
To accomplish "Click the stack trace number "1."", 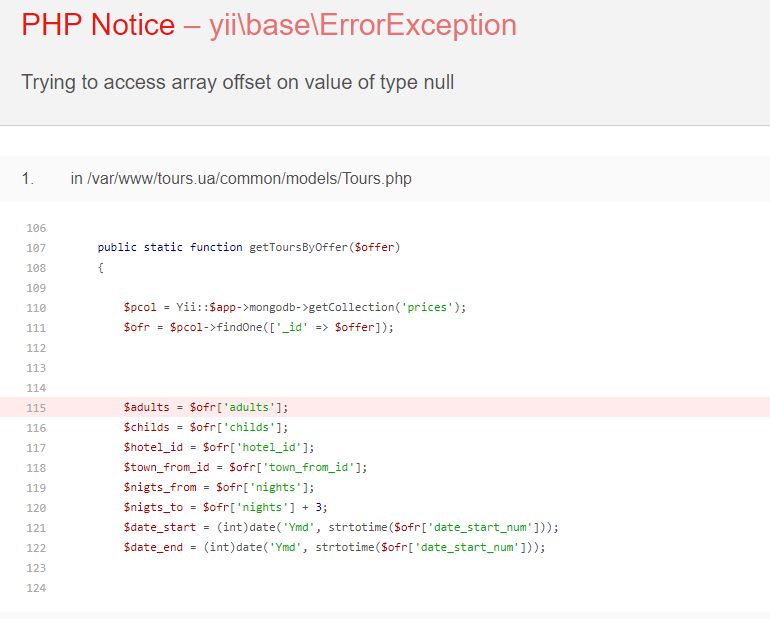I will pyautogui.click(x=28, y=179).
